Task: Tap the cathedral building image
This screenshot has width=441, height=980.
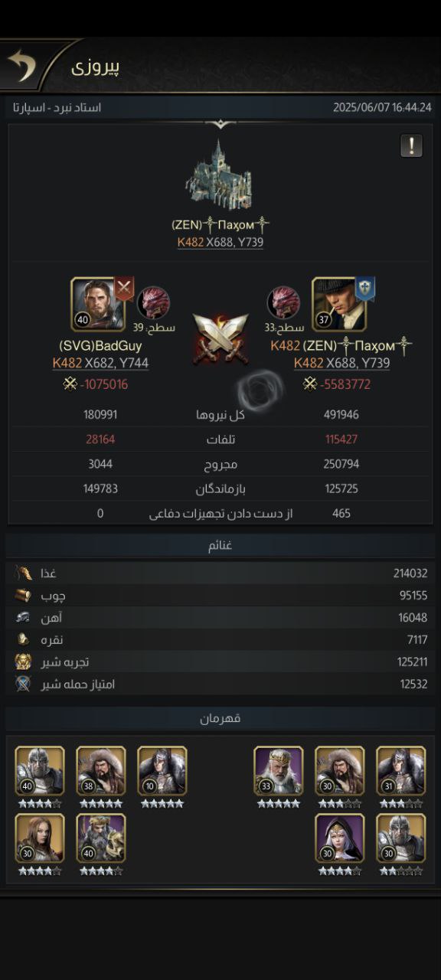Action: pos(219,176)
